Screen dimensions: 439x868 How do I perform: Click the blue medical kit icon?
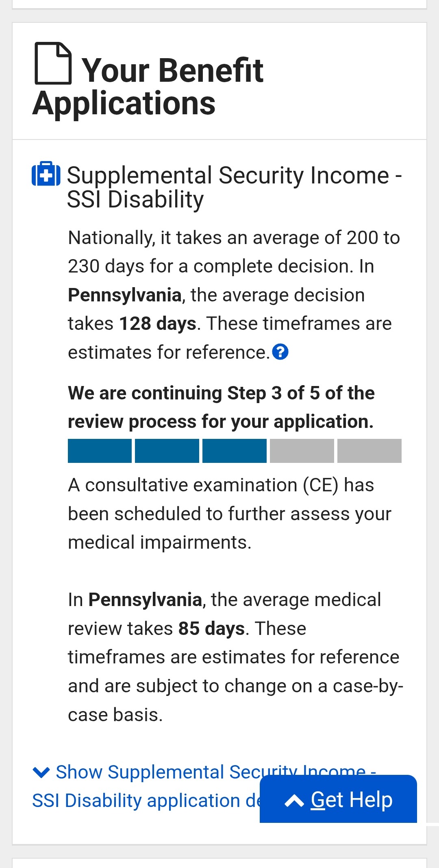click(46, 174)
